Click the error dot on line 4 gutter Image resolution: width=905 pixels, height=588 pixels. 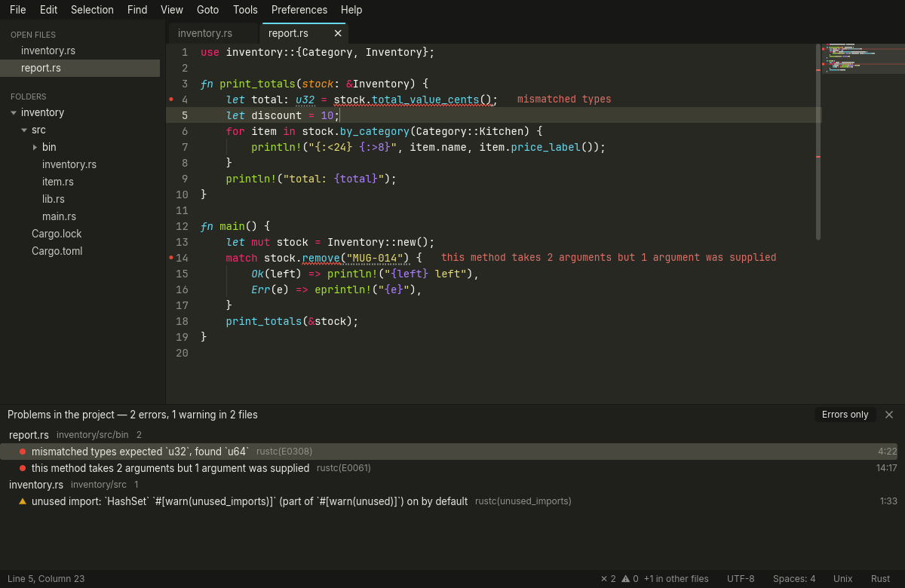(171, 99)
